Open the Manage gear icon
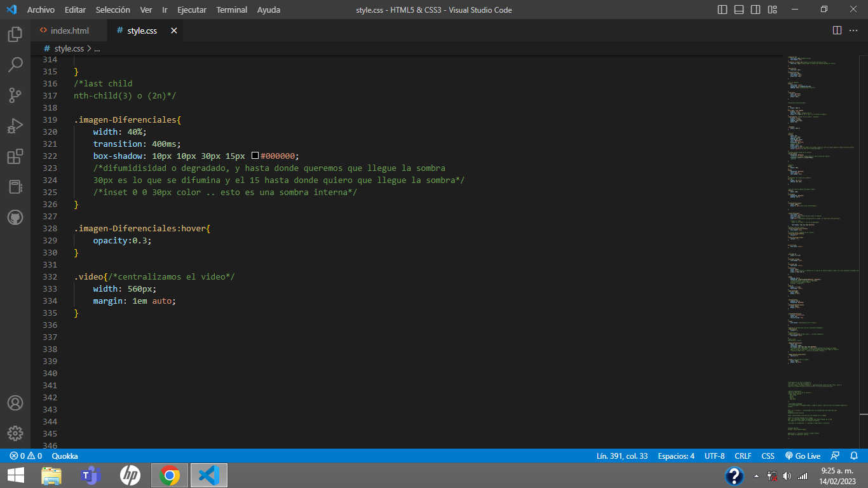Image resolution: width=868 pixels, height=488 pixels. coord(15,433)
